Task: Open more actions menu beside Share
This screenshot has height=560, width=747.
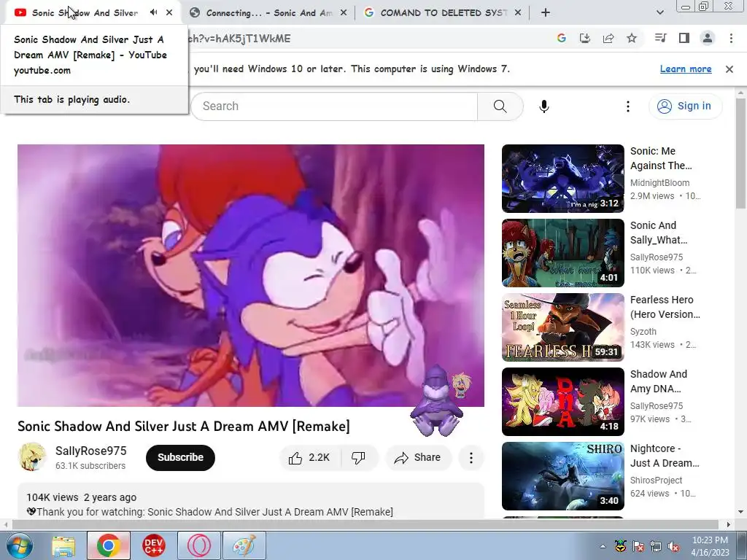Action: click(x=471, y=458)
